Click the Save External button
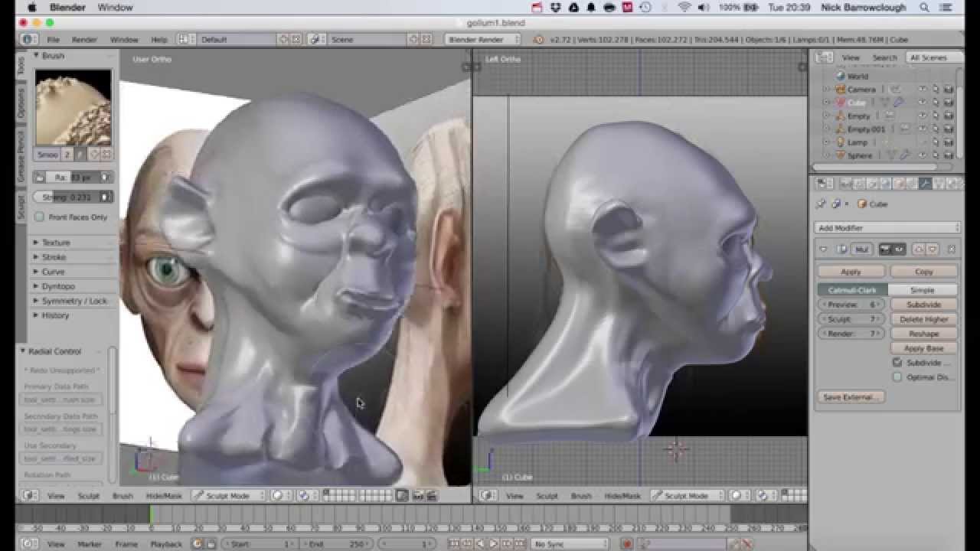The width and height of the screenshot is (980, 551). (851, 397)
